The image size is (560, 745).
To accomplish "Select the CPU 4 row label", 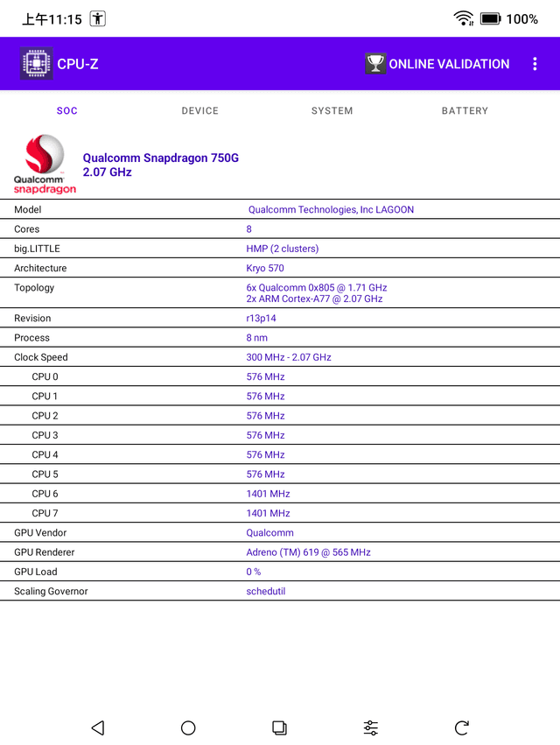I will pos(45,454).
